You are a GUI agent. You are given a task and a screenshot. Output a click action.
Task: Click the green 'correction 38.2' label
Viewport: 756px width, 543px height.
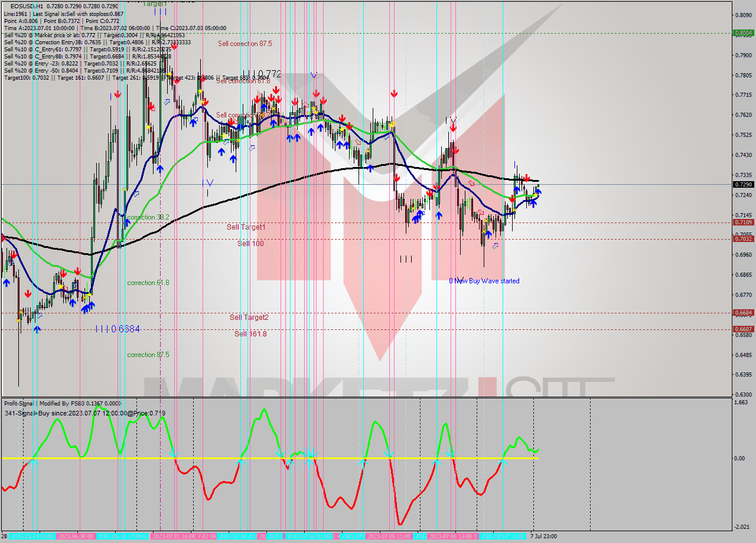(x=148, y=217)
